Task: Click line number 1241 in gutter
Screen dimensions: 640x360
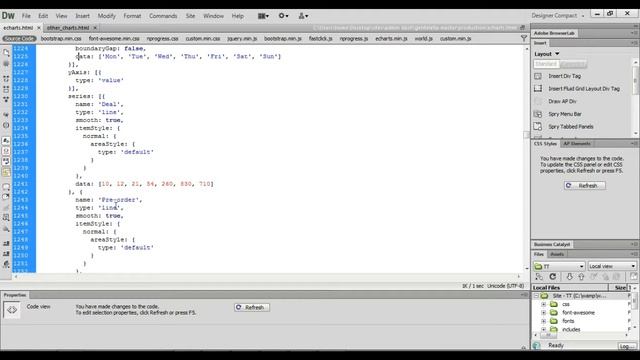Action: tap(21, 184)
